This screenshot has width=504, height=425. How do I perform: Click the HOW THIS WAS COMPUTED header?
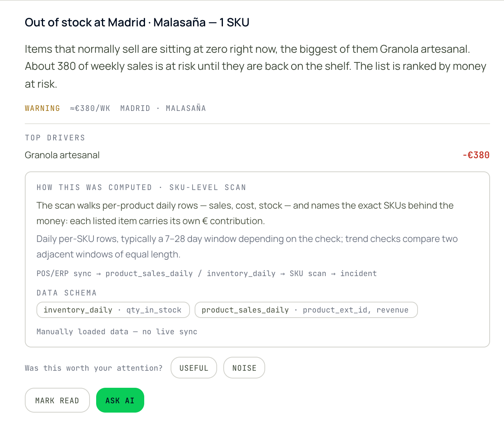[x=94, y=187]
